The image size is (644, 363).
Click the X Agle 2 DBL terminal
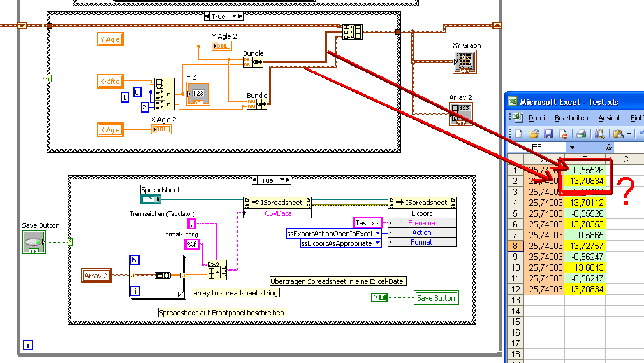[161, 129]
